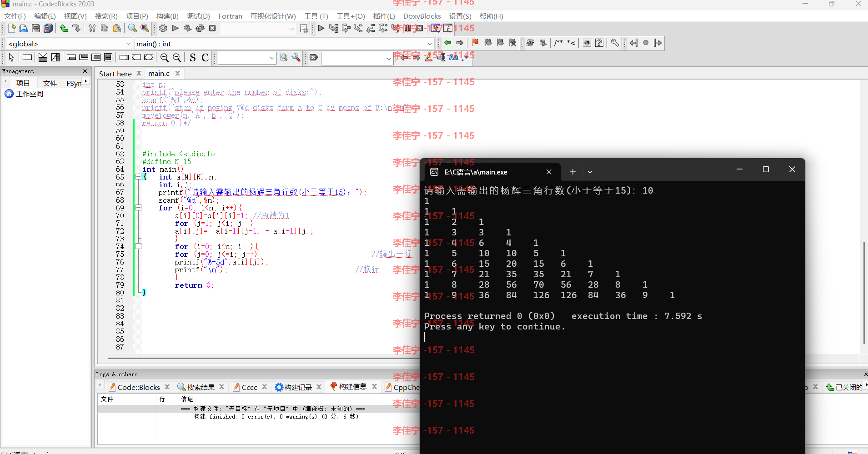The width and height of the screenshot is (868, 454).
Task: Add a new tab in the terminal window
Action: (573, 172)
